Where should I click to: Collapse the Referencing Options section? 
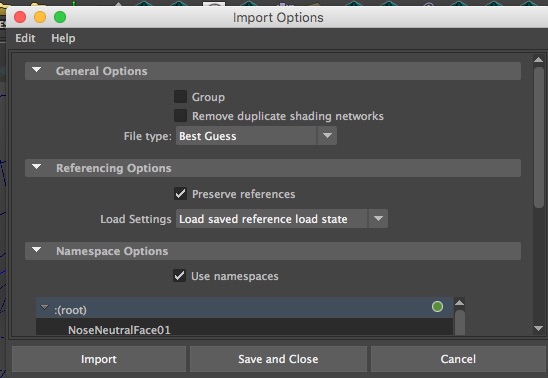pos(36,167)
